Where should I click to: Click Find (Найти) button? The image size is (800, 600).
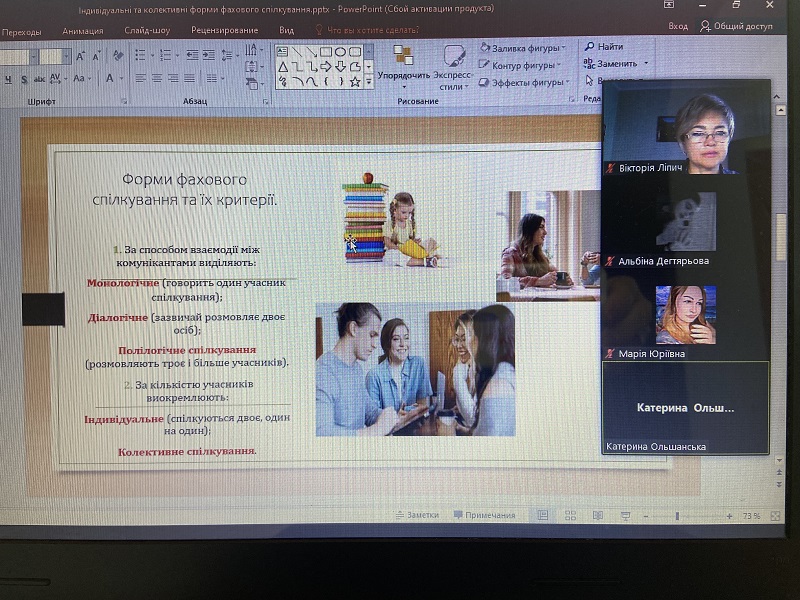604,46
